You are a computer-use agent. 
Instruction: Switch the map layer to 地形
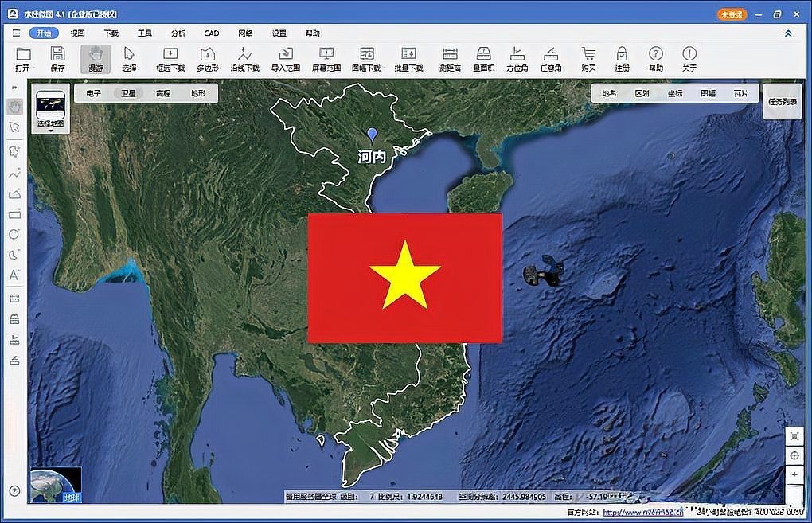tap(198, 93)
